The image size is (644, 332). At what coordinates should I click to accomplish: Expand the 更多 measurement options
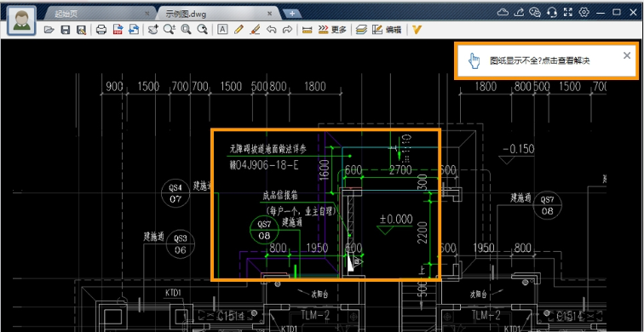(x=333, y=30)
